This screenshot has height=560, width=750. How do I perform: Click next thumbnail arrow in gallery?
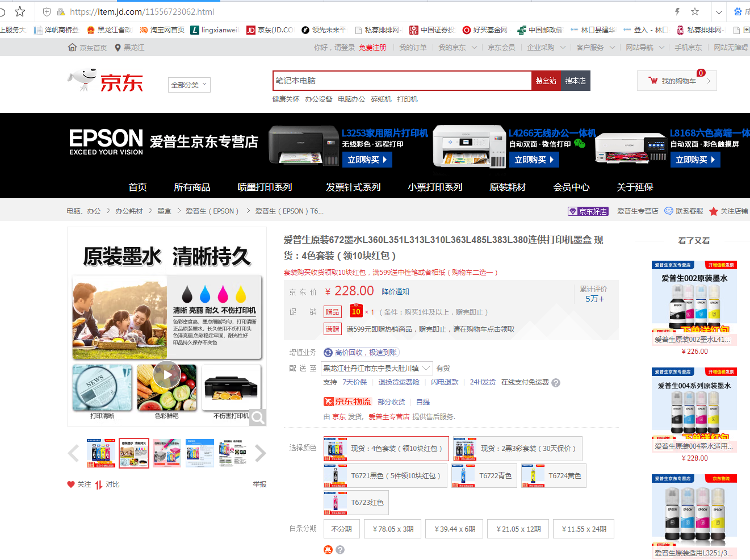(260, 453)
